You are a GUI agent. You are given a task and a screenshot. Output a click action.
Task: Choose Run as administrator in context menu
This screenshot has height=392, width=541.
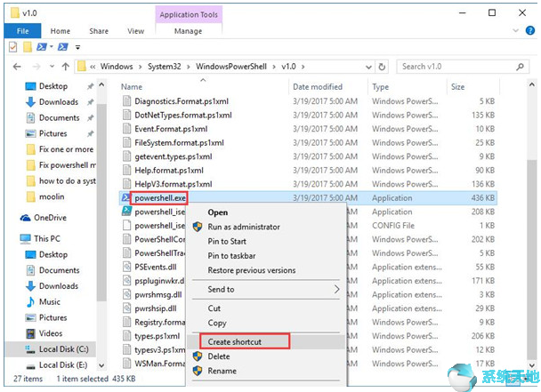coord(244,227)
